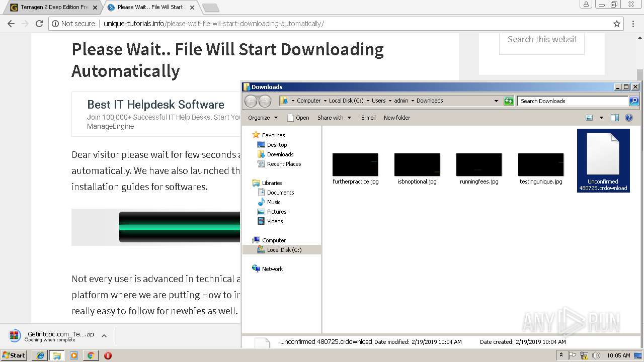
Task: Click the Windows Explorer taskbar icon
Action: (56, 355)
